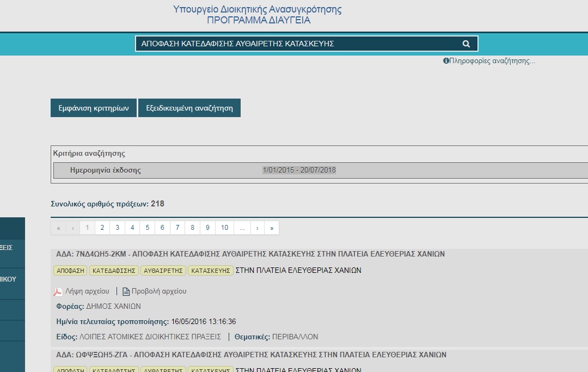Go to the last results page (»)

[272, 228]
